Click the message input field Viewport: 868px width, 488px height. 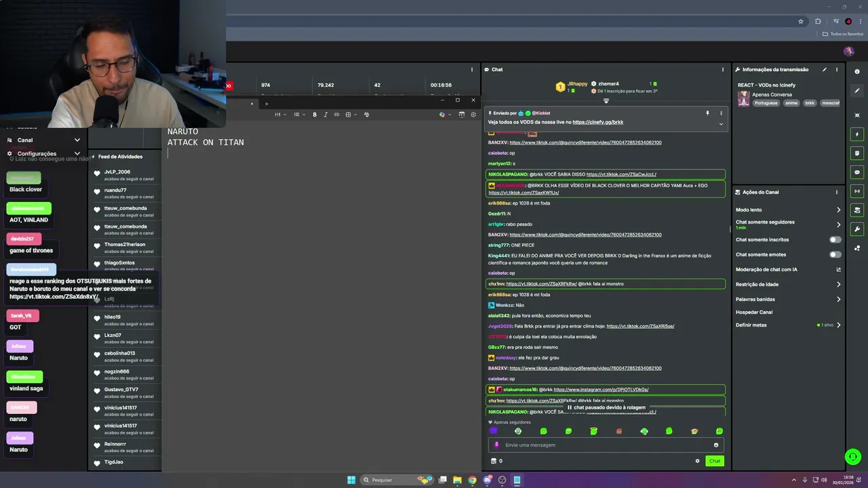coord(606,445)
